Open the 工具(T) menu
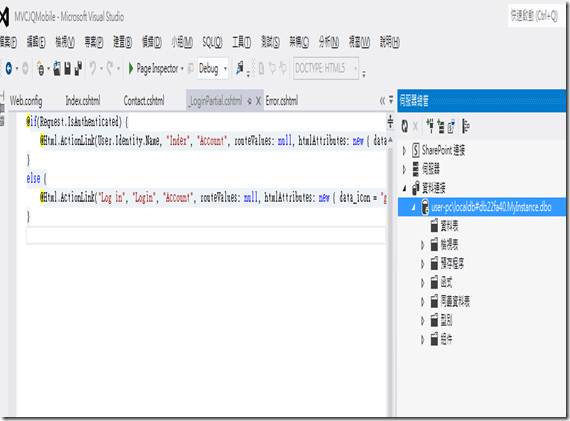The image size is (570, 421). click(241, 42)
